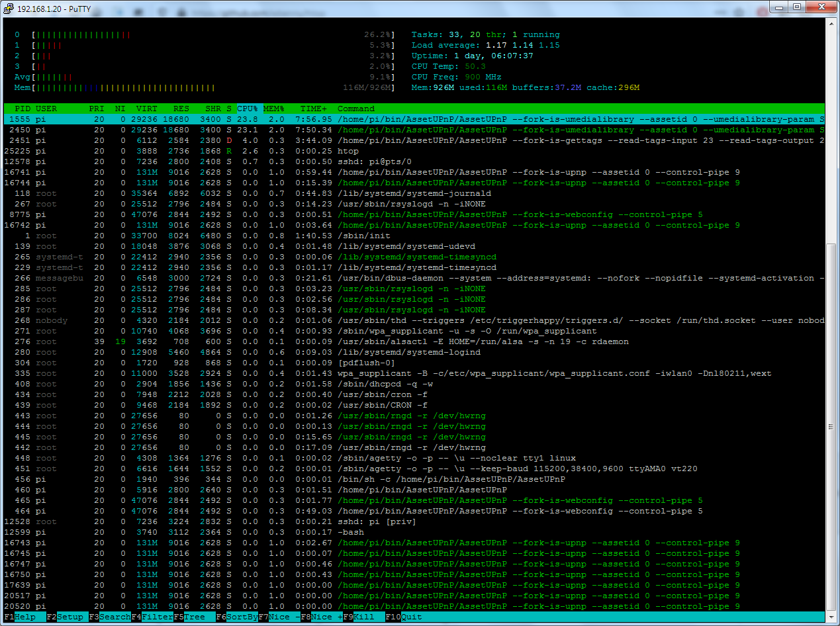Viewport: 840px width, 626px height.
Task: Select the agetty tty1 linux row
Action: 414,458
